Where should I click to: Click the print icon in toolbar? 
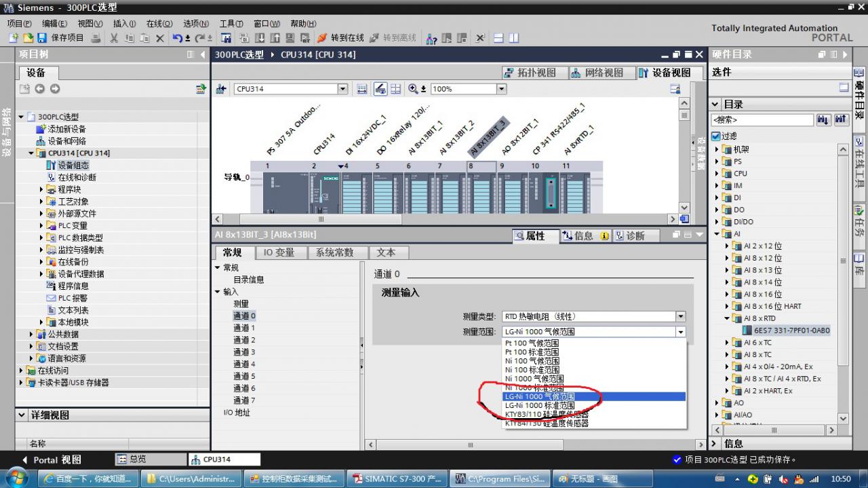(x=96, y=38)
